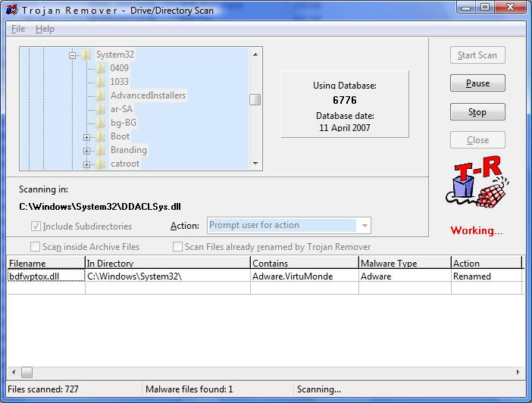Click the In Directory column header
This screenshot has height=403, width=532.
click(x=167, y=264)
